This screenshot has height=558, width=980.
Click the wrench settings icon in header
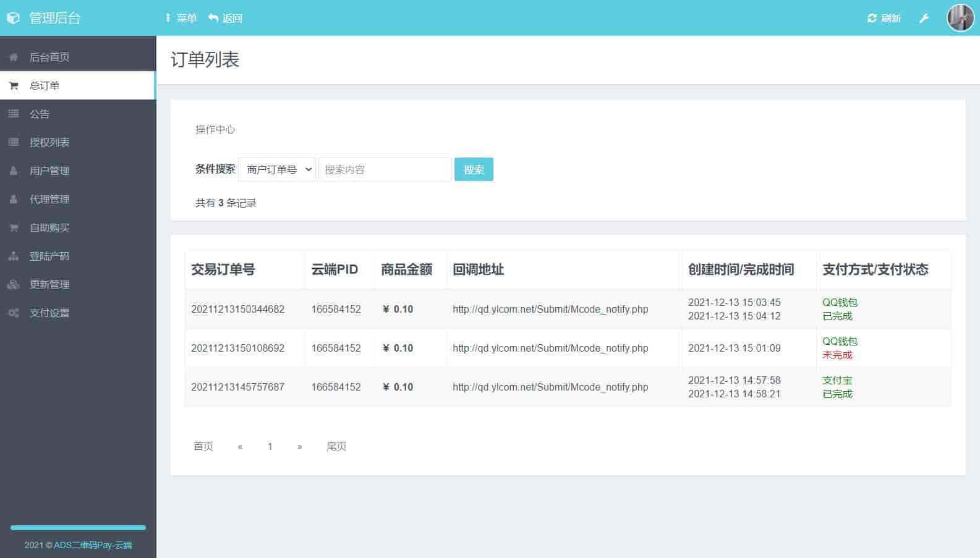click(x=924, y=19)
